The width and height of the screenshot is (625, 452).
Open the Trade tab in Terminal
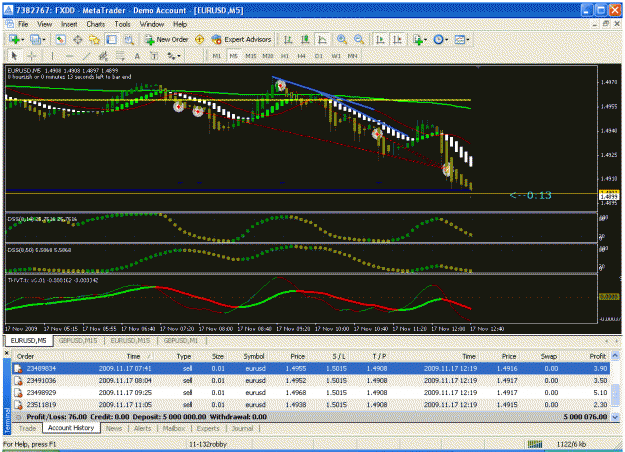[x=27, y=428]
